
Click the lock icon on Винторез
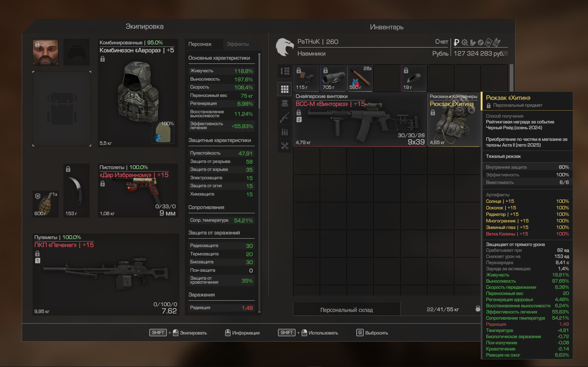pyautogui.click(x=299, y=112)
